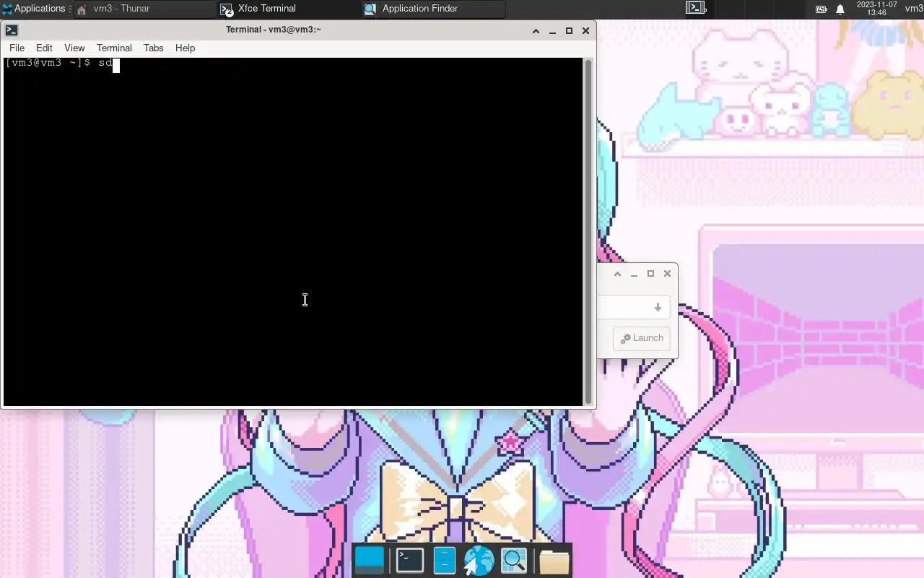This screenshot has width=924, height=578.
Task: Expand the Application Finder search history arrow
Action: click(x=658, y=307)
